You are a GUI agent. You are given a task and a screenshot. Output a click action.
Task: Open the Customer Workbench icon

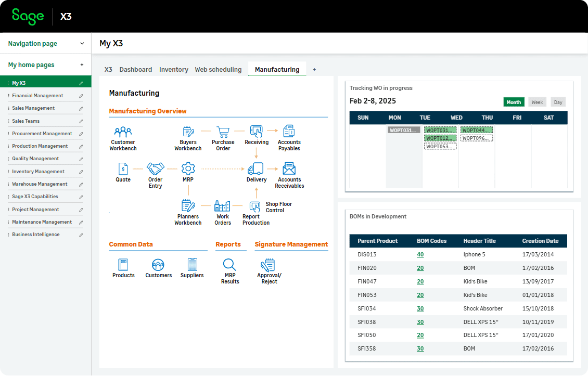click(123, 132)
